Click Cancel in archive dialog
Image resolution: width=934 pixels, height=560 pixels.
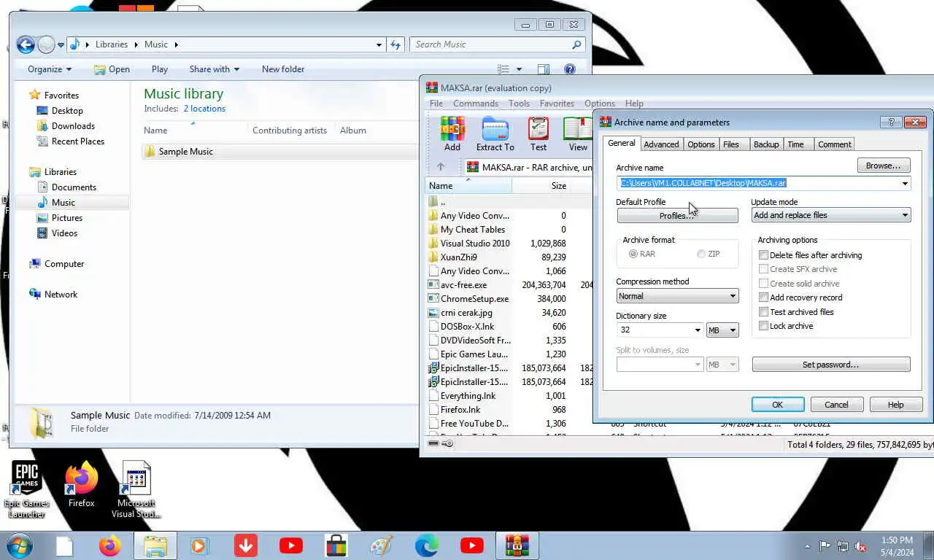[836, 405]
